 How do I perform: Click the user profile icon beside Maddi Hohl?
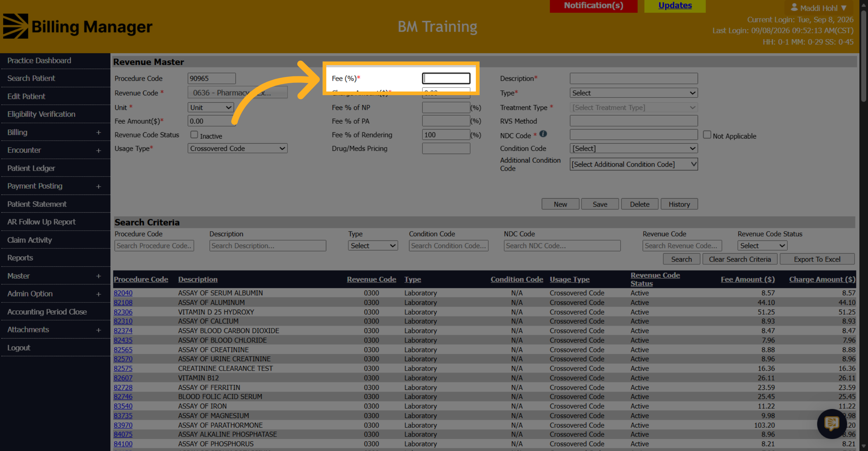pos(794,7)
